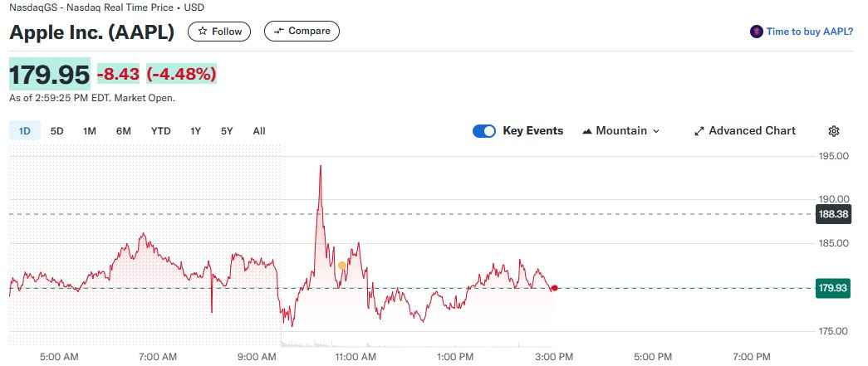Click the 3:00 PM time label

point(552,357)
